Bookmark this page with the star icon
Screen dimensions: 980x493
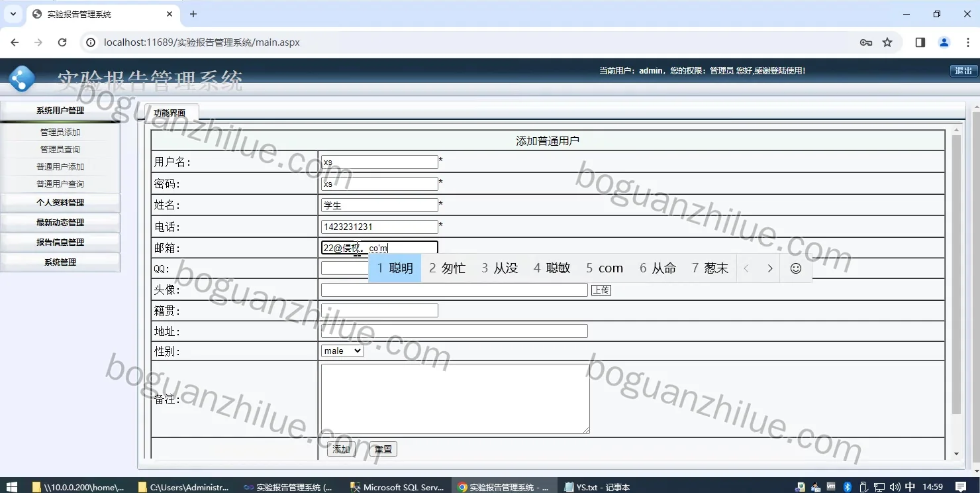pyautogui.click(x=887, y=42)
